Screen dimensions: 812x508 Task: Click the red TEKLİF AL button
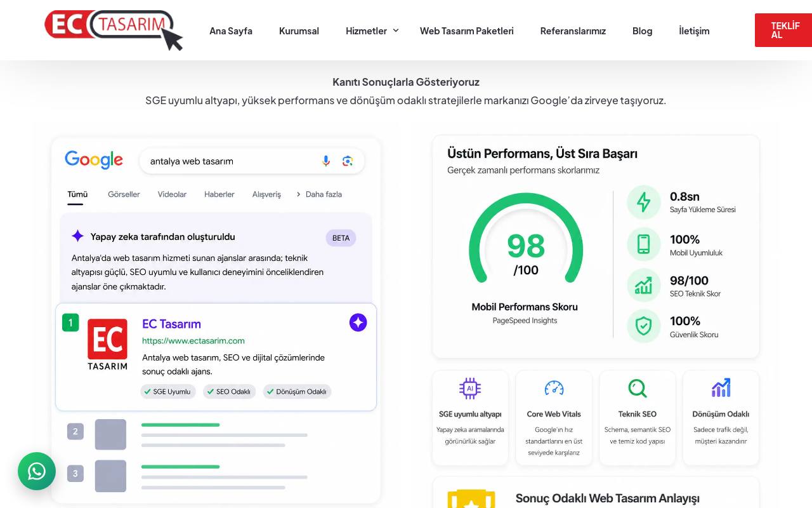pyautogui.click(x=783, y=30)
